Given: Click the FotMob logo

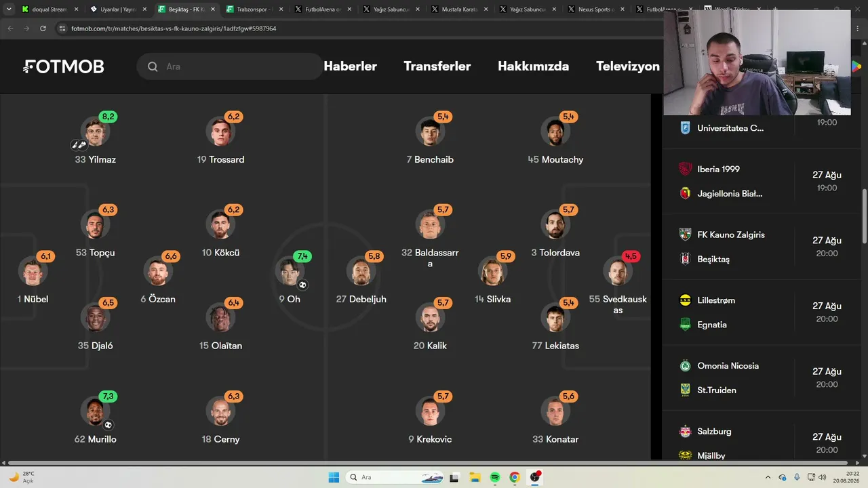Looking at the screenshot, I should click(x=64, y=66).
